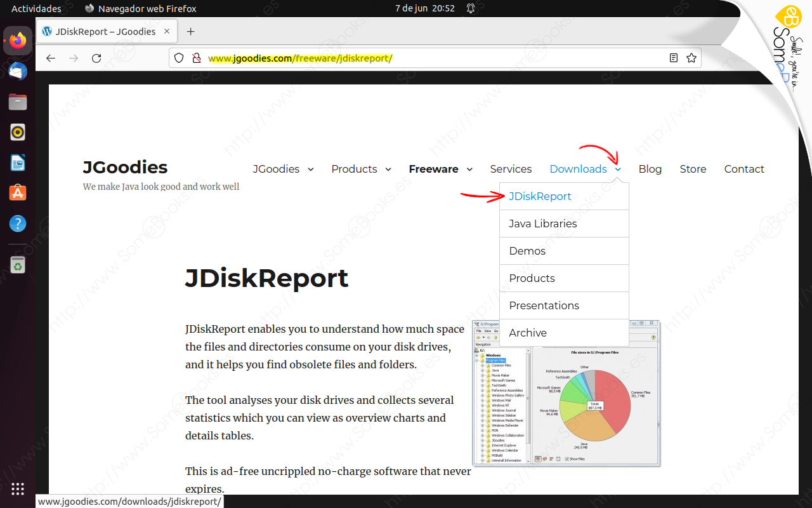
Task: Open JDiskReport from the Downloads dropdown
Action: tap(539, 196)
